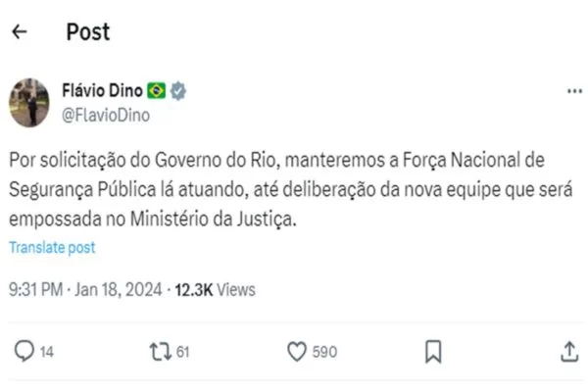This screenshot has width=588, height=392.
Task: View the 12.3K Views analytics
Action: pyautogui.click(x=215, y=289)
